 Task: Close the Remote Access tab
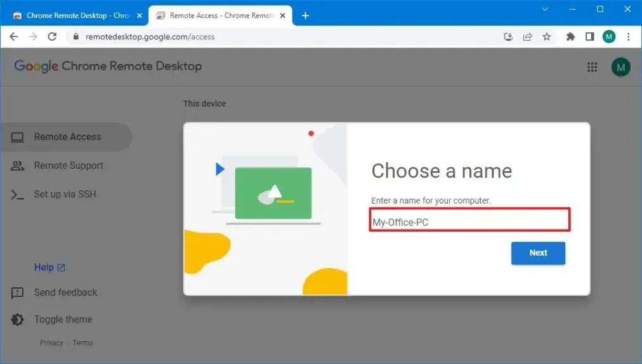pyautogui.click(x=282, y=16)
